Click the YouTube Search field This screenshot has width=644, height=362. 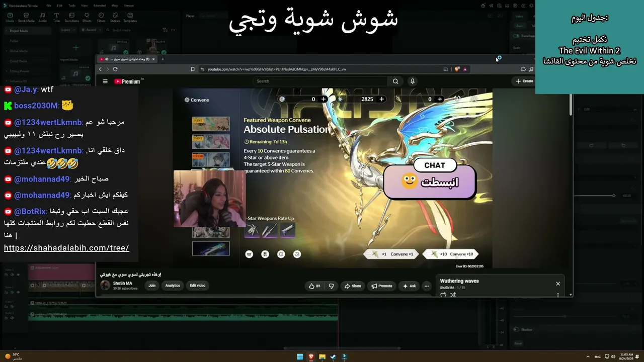[x=320, y=81]
